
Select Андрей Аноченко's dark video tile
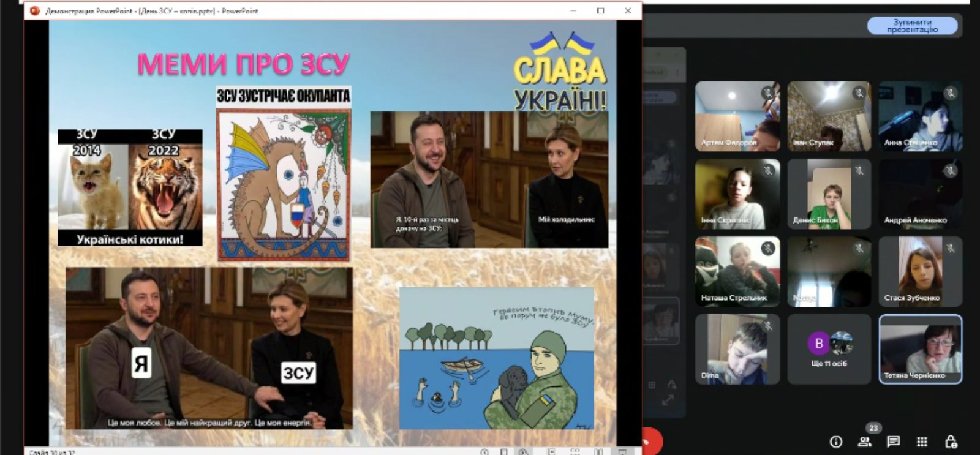(921, 194)
